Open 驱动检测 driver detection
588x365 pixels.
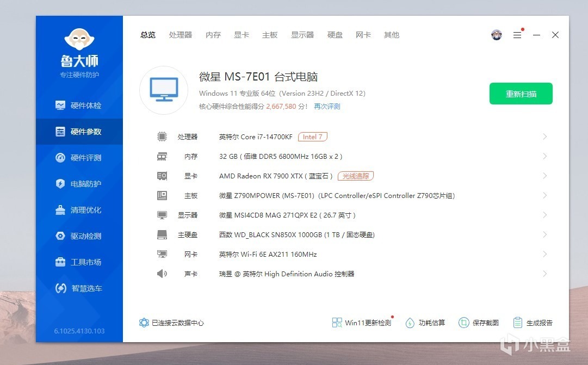point(79,236)
